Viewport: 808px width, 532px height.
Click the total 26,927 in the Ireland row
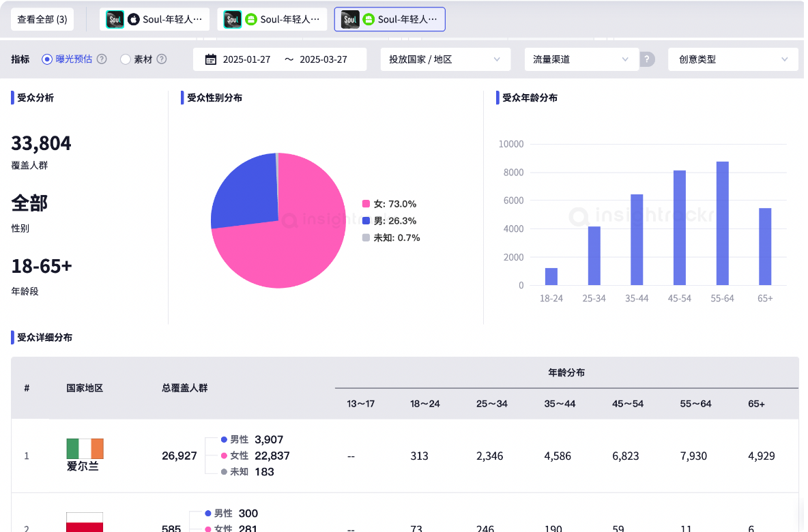[x=179, y=456]
